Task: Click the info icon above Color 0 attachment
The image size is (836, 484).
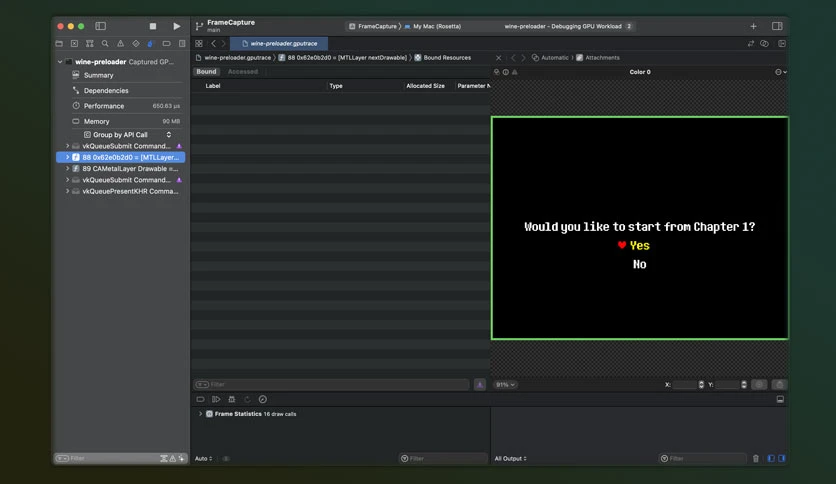Action: point(505,72)
